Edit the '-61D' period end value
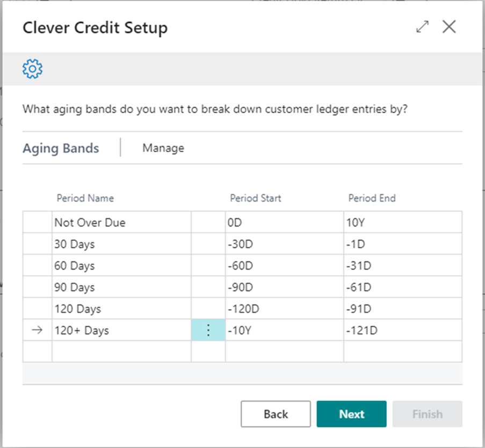485x448 pixels. click(x=403, y=287)
